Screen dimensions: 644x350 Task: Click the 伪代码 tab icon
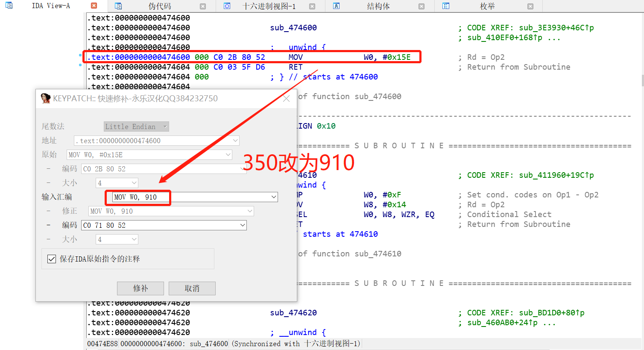118,6
